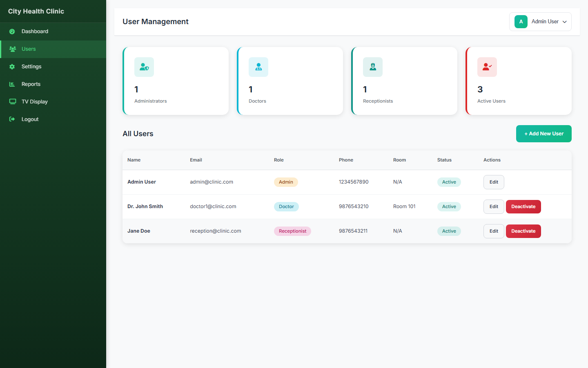Expand the Admin User dropdown chevron
The width and height of the screenshot is (588, 368).
[x=565, y=22]
